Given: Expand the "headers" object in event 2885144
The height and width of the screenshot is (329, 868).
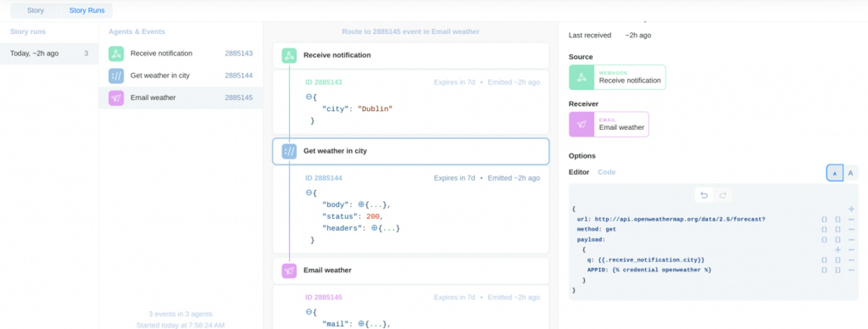Looking at the screenshot, I should click(374, 228).
